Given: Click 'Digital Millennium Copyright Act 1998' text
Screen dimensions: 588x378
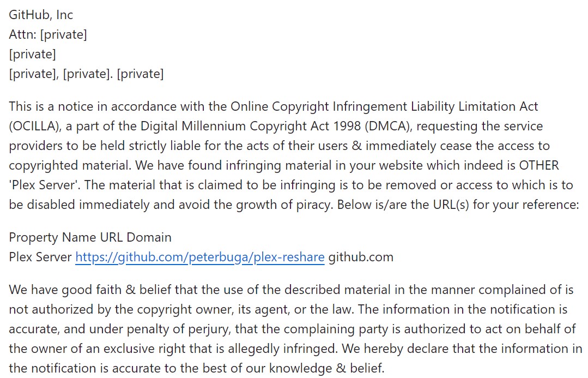Looking at the screenshot, I should pyautogui.click(x=251, y=126).
